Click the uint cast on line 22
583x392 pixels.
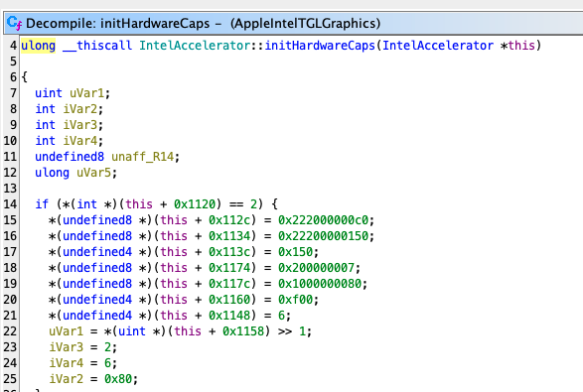point(132,331)
